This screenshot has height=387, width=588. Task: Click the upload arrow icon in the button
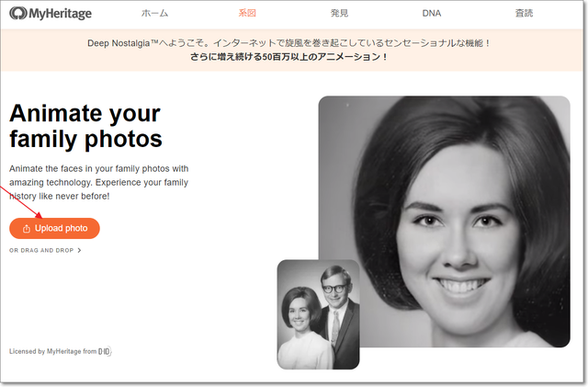[x=26, y=228]
